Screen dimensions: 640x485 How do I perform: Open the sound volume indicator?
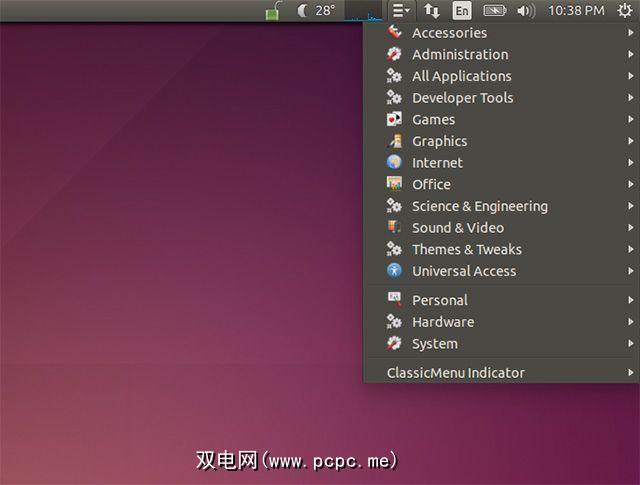point(526,11)
